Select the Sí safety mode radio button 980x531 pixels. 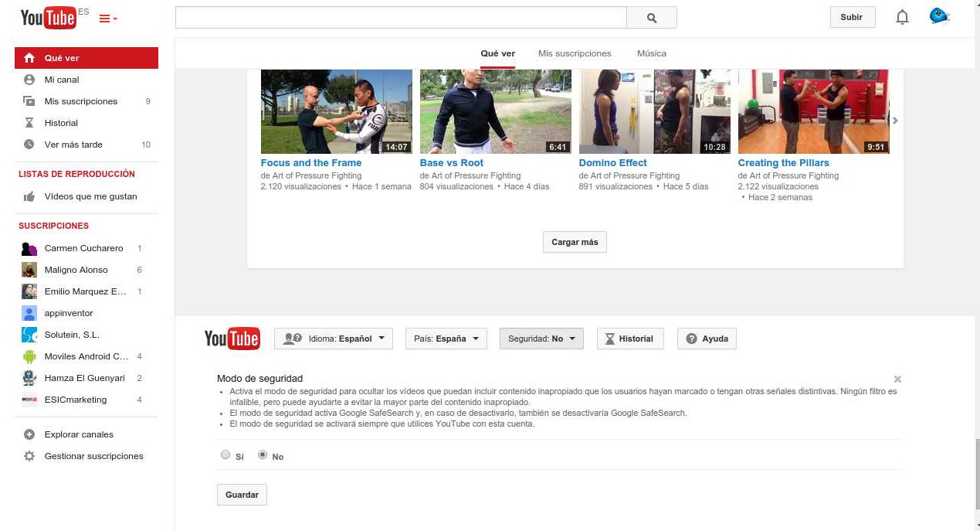tap(226, 455)
